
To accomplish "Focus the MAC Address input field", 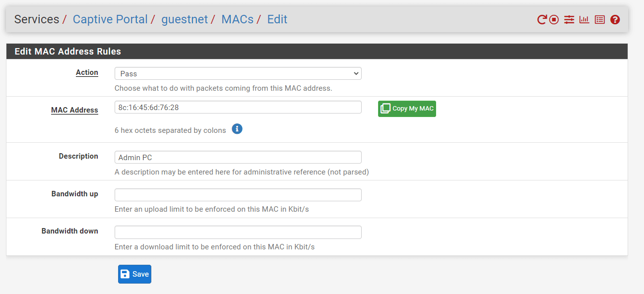I will 238,107.
